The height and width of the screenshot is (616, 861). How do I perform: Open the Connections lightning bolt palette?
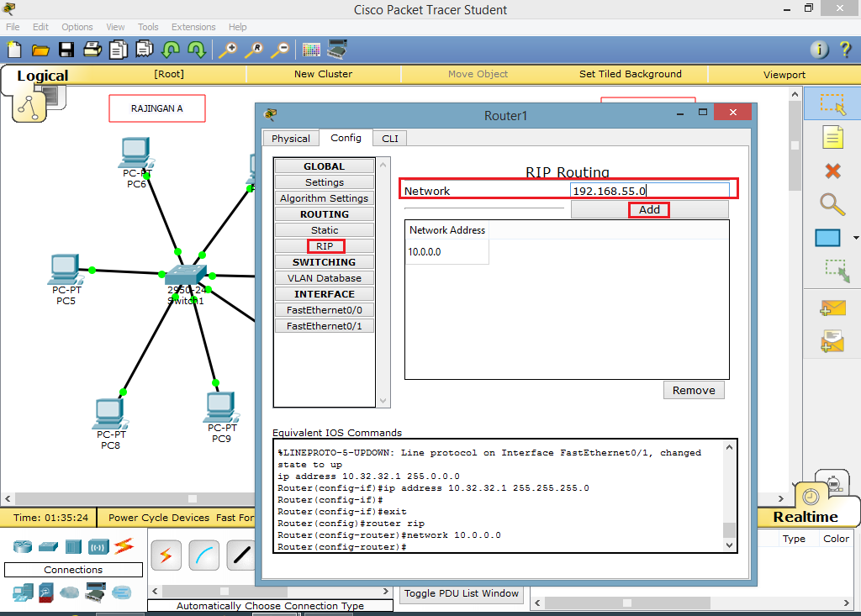[123, 547]
